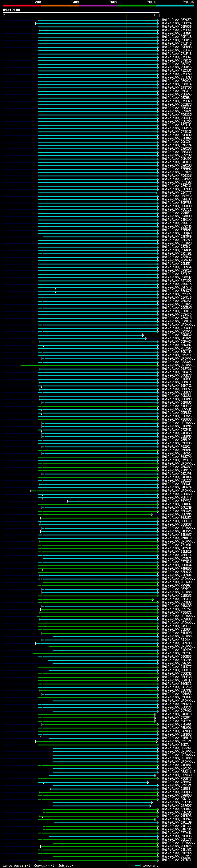The image size is (197, 868).
Task: Click hit UniRef100_P56337
Action: 177,108
